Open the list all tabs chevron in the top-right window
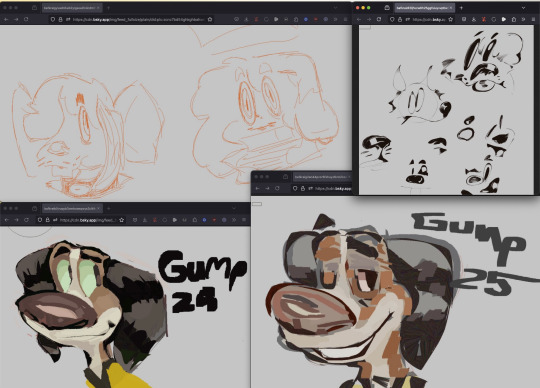Image resolution: width=540 pixels, height=388 pixels. click(x=523, y=8)
